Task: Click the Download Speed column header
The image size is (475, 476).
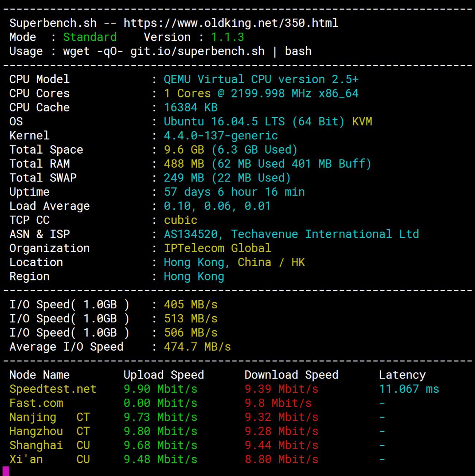Action: 291,375
